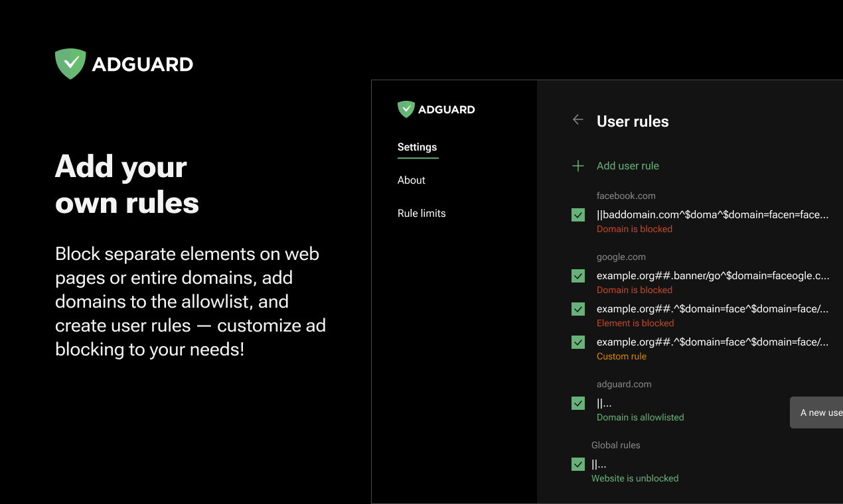Open the Settings menu item

[x=417, y=147]
